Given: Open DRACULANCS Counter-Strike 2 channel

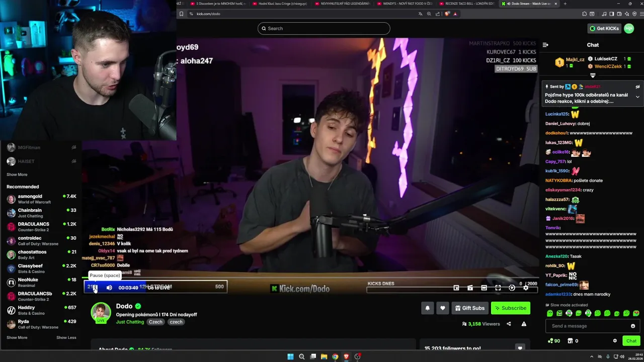Looking at the screenshot, I should click(41, 227).
